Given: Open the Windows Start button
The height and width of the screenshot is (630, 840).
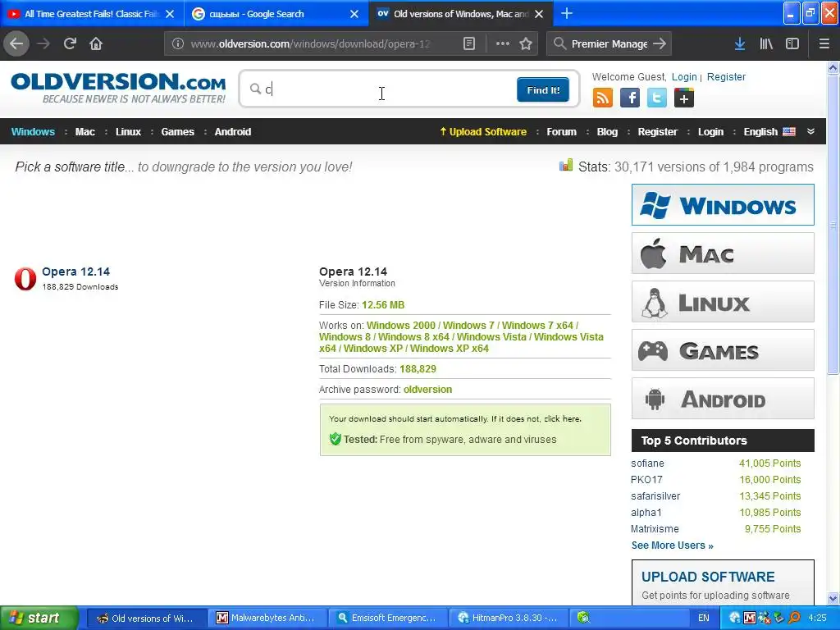Looking at the screenshot, I should point(39,619).
